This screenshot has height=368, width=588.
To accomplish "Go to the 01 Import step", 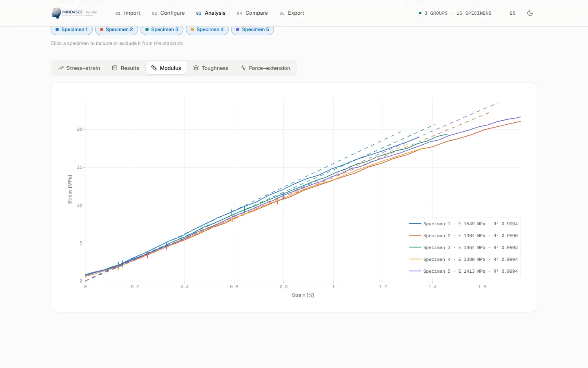I will (128, 13).
